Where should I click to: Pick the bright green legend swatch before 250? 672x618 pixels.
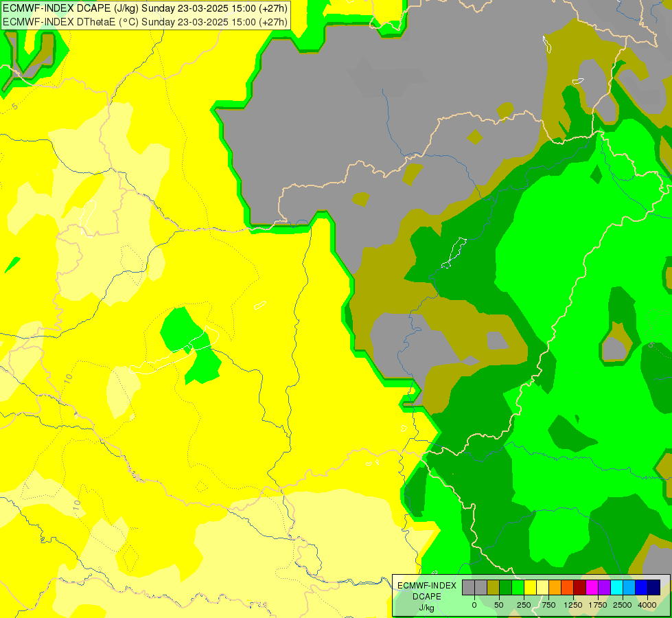pyautogui.click(x=518, y=588)
